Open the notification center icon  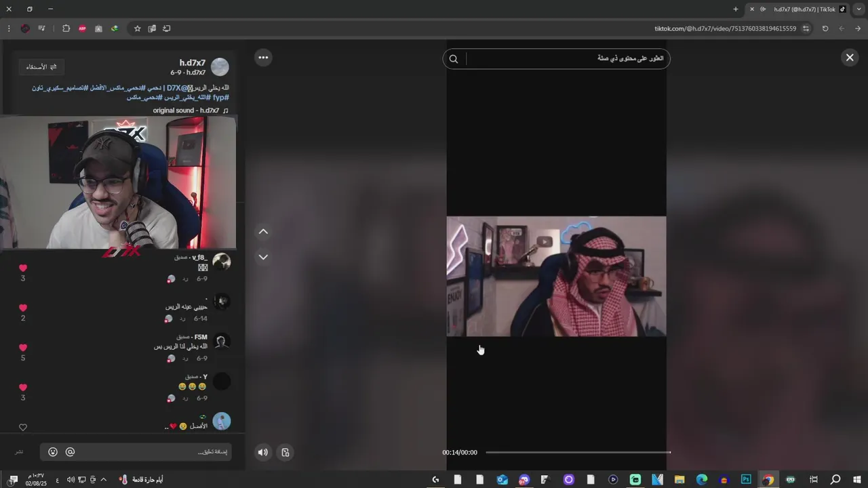coord(12,479)
